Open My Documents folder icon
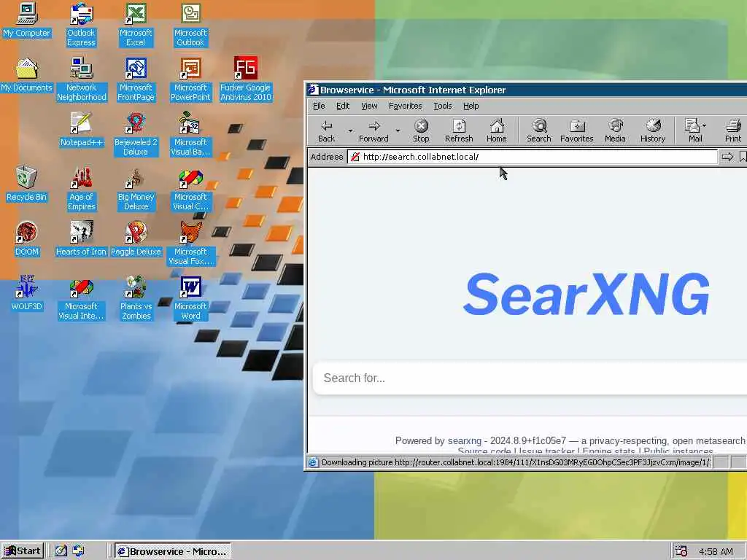The image size is (747, 560). pos(26,75)
